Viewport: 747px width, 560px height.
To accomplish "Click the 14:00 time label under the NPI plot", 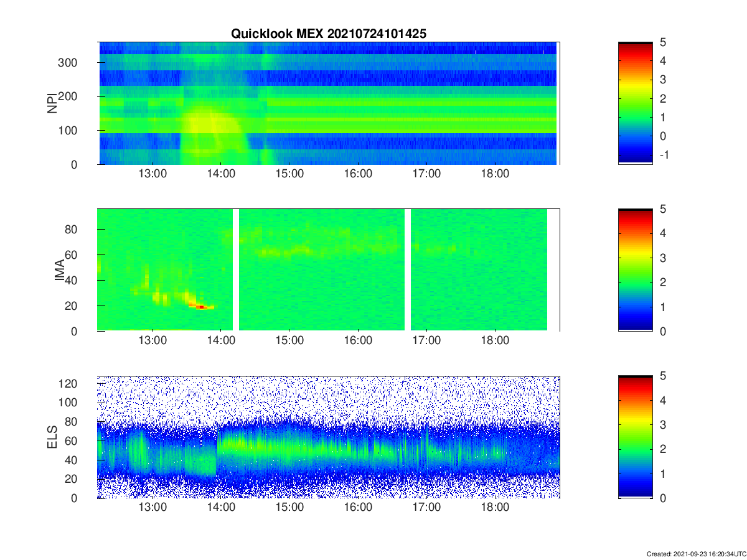I will click(x=221, y=174).
